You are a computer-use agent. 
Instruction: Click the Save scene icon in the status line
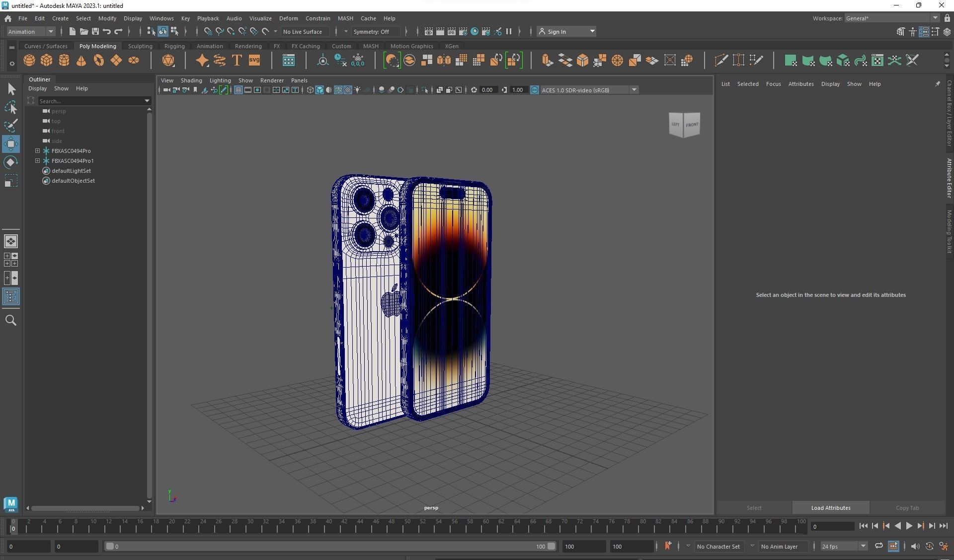tap(95, 32)
